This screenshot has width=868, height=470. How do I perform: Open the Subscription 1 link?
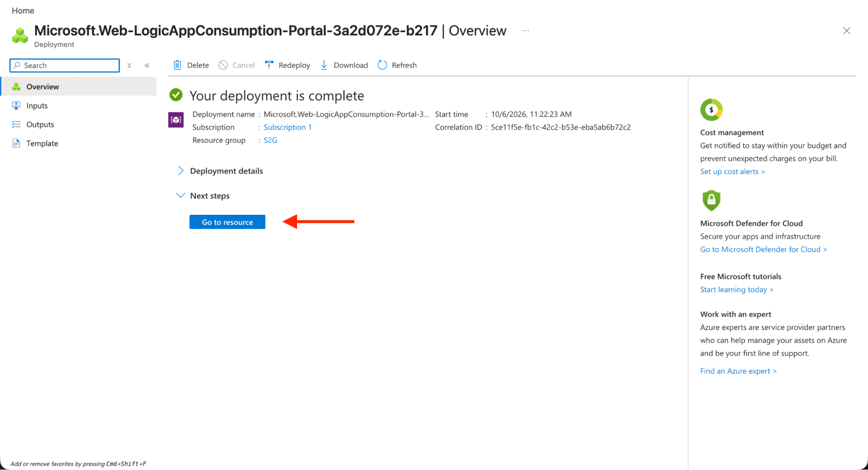tap(287, 127)
